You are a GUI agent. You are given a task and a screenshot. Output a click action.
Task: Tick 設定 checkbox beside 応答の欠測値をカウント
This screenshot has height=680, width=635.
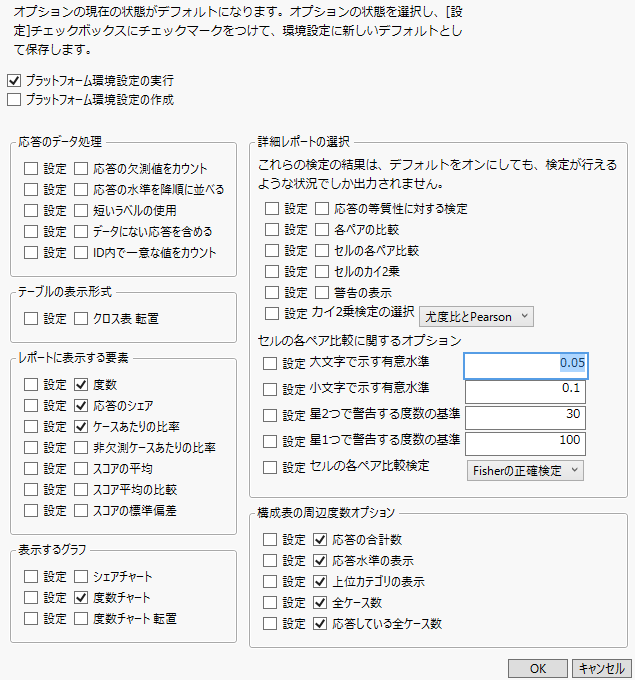point(31,168)
